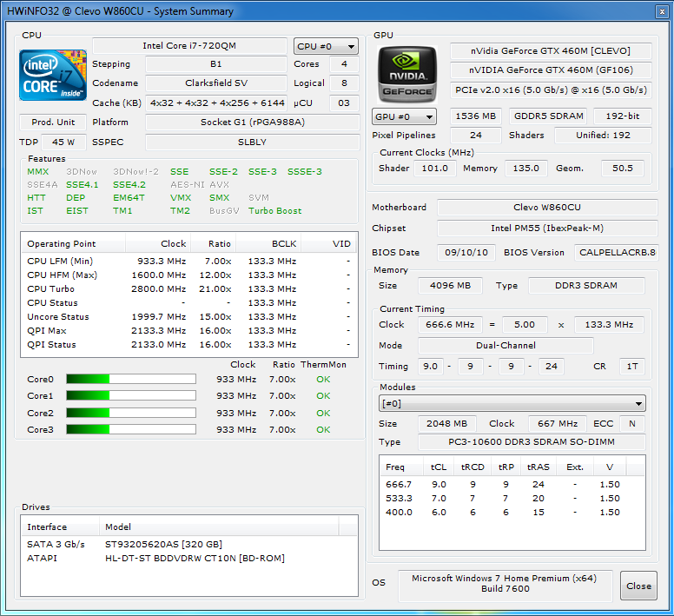Click the Dual-Channel mode field
The width and height of the screenshot is (674, 616).
coord(505,345)
